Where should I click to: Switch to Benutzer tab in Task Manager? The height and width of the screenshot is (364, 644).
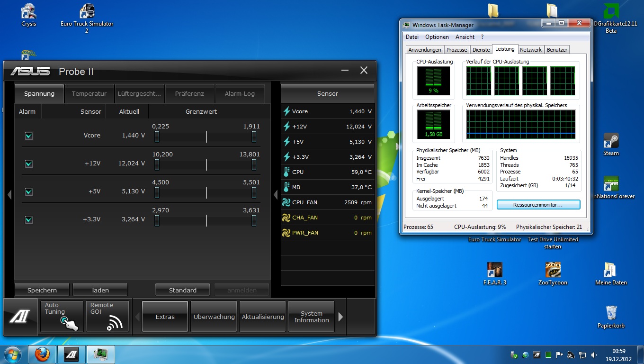click(x=557, y=50)
